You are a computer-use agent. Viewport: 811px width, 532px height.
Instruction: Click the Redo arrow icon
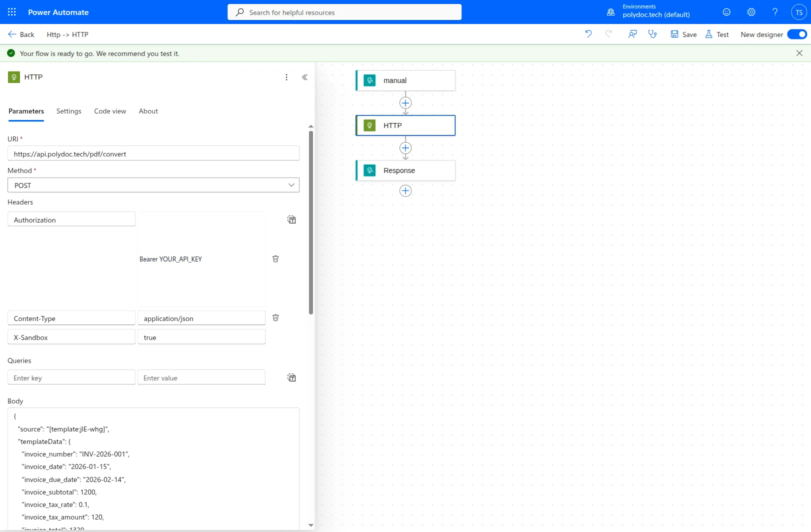point(608,34)
